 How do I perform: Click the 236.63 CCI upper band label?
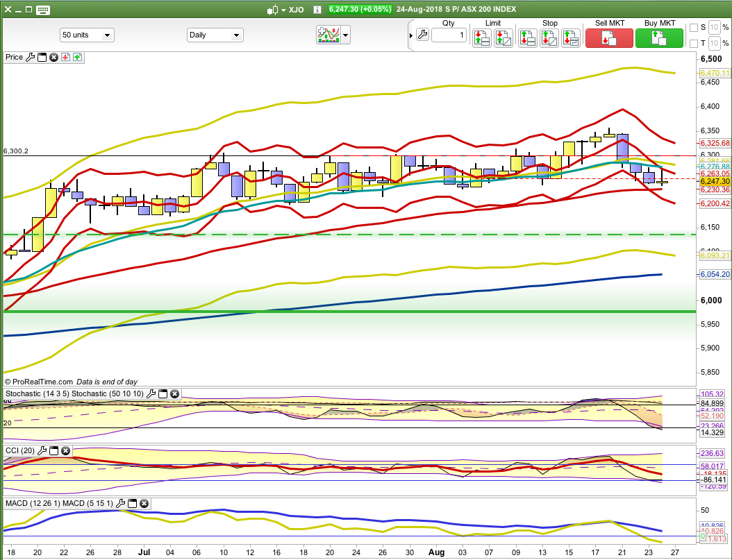tap(713, 453)
